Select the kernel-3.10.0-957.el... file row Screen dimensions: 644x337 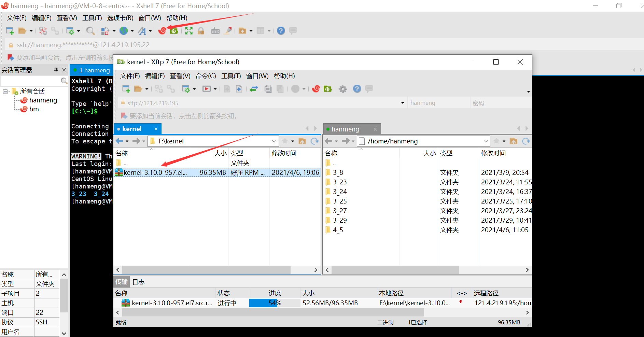click(x=217, y=172)
